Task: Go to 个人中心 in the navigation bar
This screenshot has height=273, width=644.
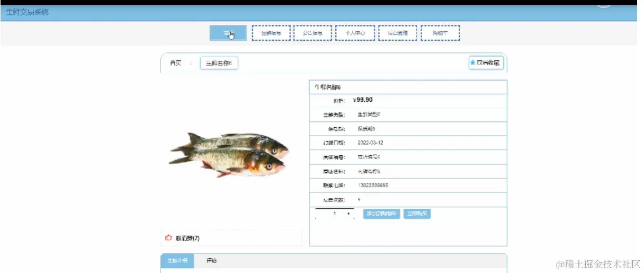Action: [x=355, y=33]
